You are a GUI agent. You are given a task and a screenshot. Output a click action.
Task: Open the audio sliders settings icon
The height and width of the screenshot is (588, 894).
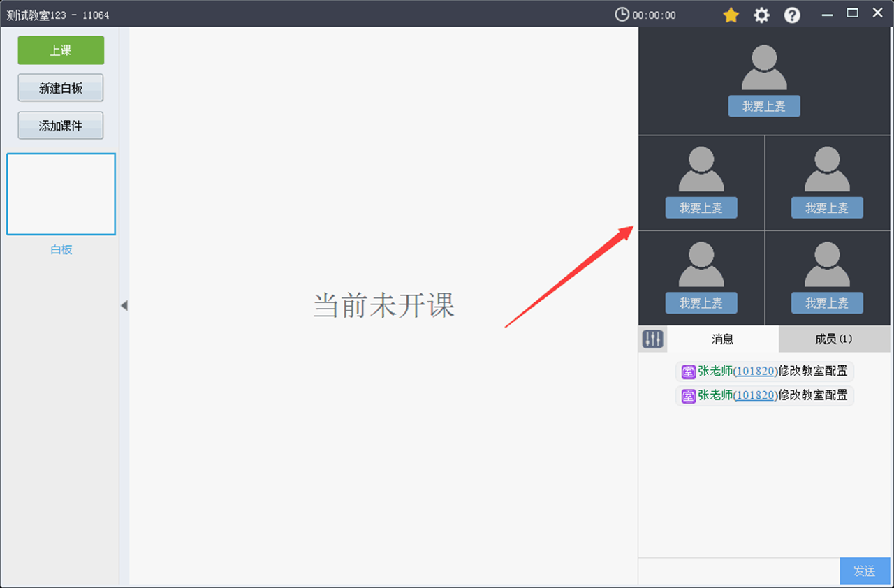click(652, 339)
